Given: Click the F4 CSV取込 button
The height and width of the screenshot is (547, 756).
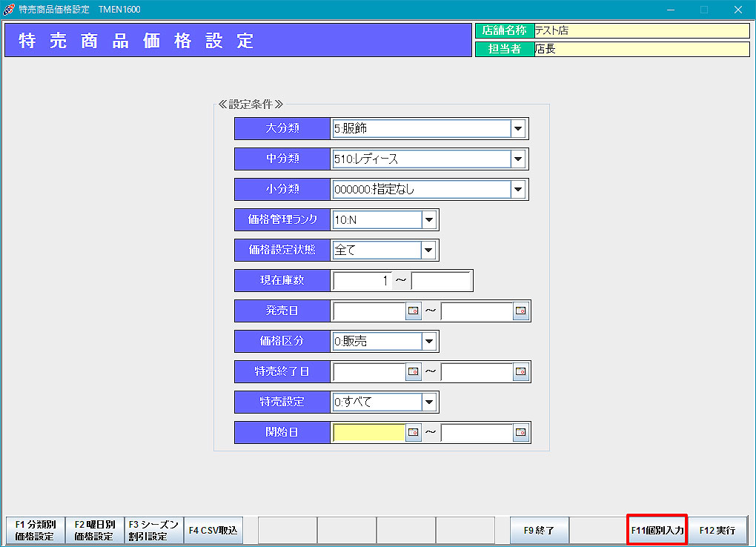Looking at the screenshot, I should pos(213,530).
